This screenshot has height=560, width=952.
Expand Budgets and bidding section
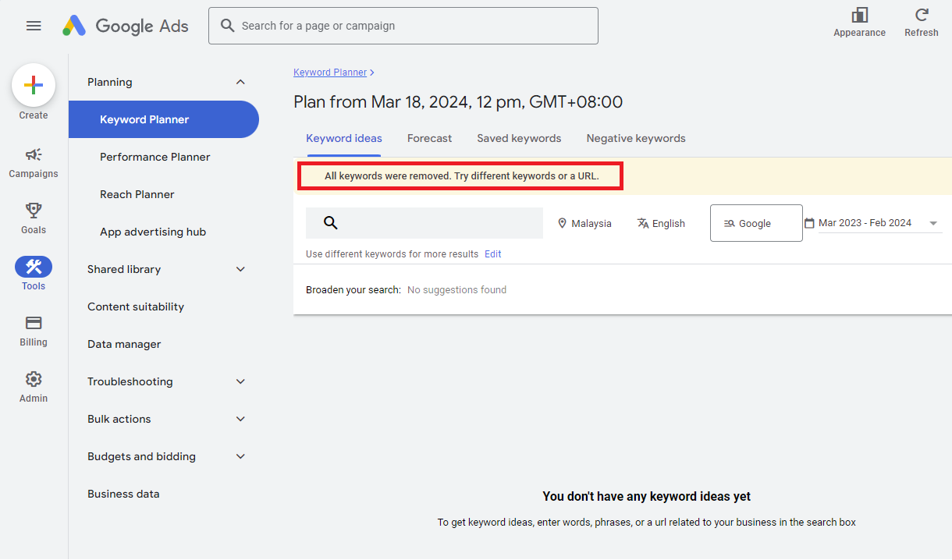pyautogui.click(x=240, y=456)
